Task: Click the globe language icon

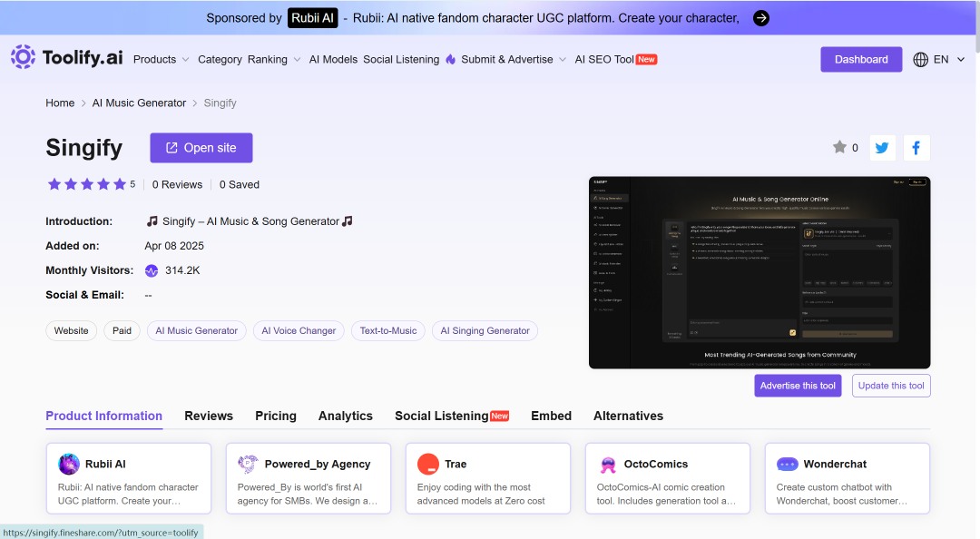Action: (920, 59)
